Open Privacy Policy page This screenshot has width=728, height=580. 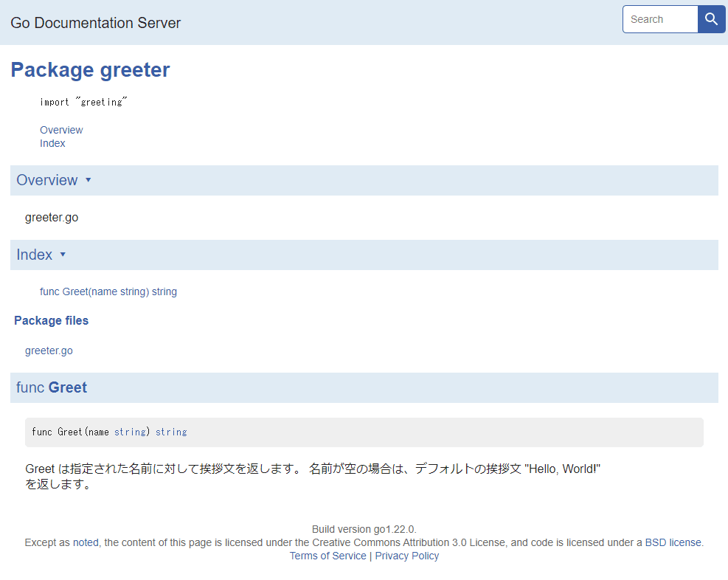406,556
